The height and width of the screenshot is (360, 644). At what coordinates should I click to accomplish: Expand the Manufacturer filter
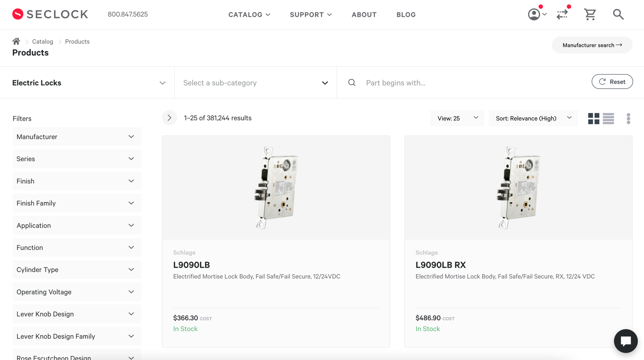point(77,137)
